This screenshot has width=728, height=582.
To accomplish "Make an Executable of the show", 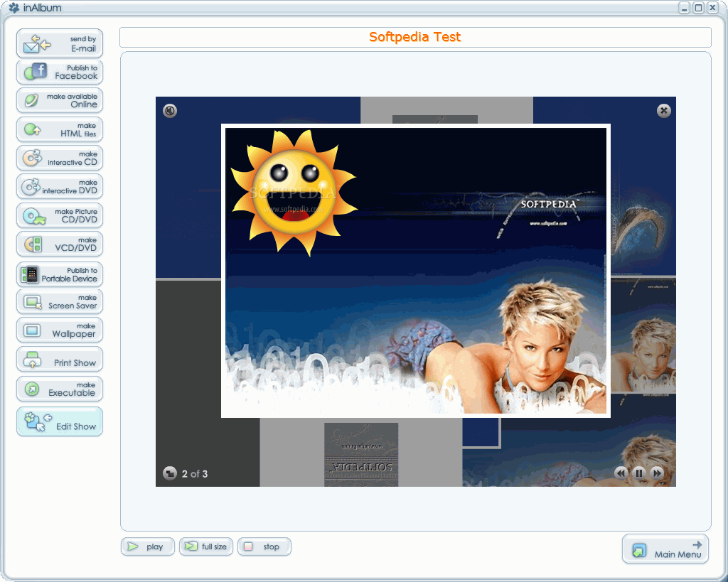I will 60,389.
